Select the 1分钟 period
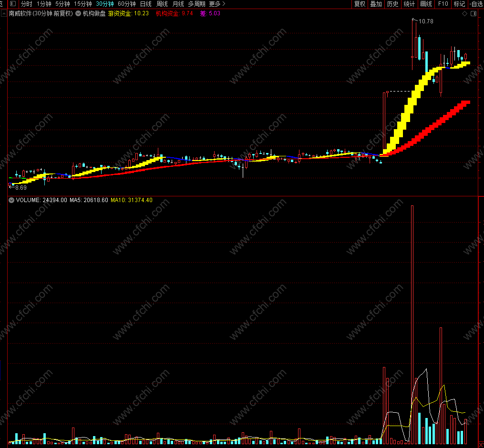The height and width of the screenshot is (448, 484). coord(44,4)
